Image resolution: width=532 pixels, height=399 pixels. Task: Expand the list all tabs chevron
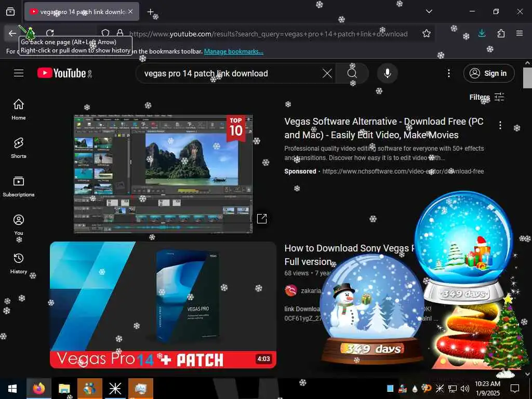pyautogui.click(x=429, y=11)
